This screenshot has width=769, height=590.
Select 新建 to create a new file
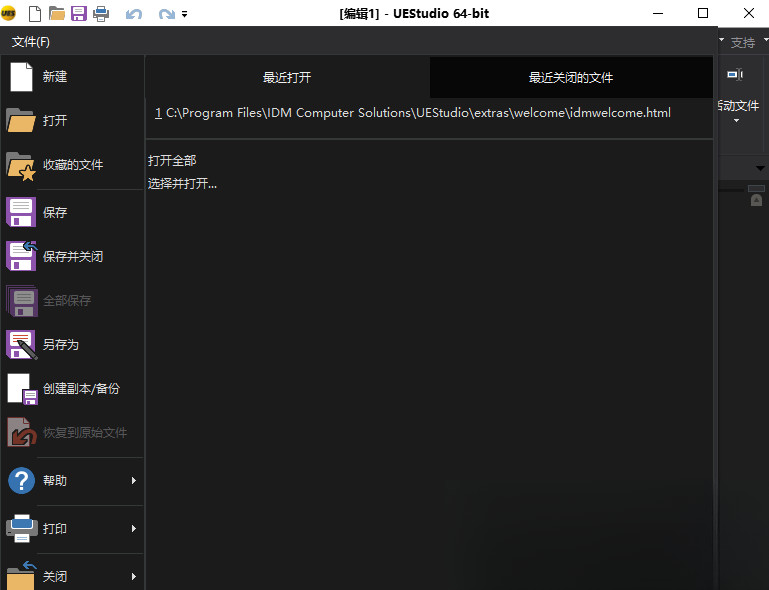pos(72,77)
